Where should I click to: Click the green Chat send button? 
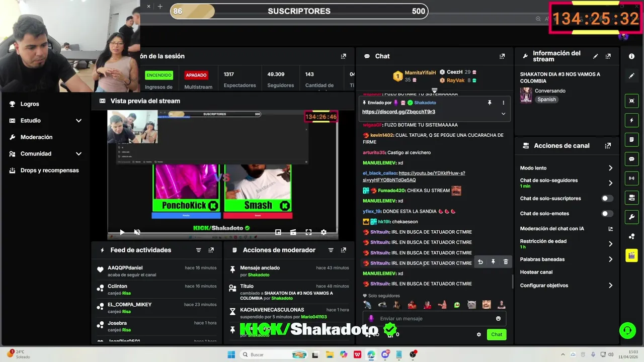[497, 335]
